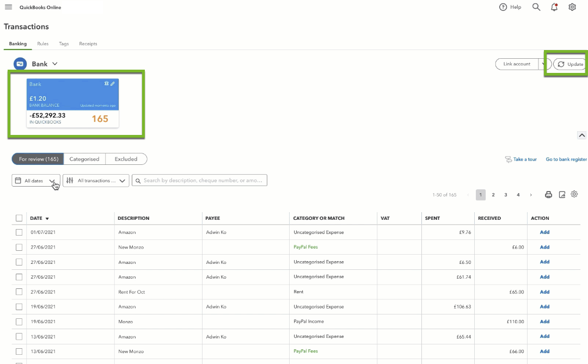This screenshot has height=364, width=588.
Task: Go to bank register link
Action: 566,159
